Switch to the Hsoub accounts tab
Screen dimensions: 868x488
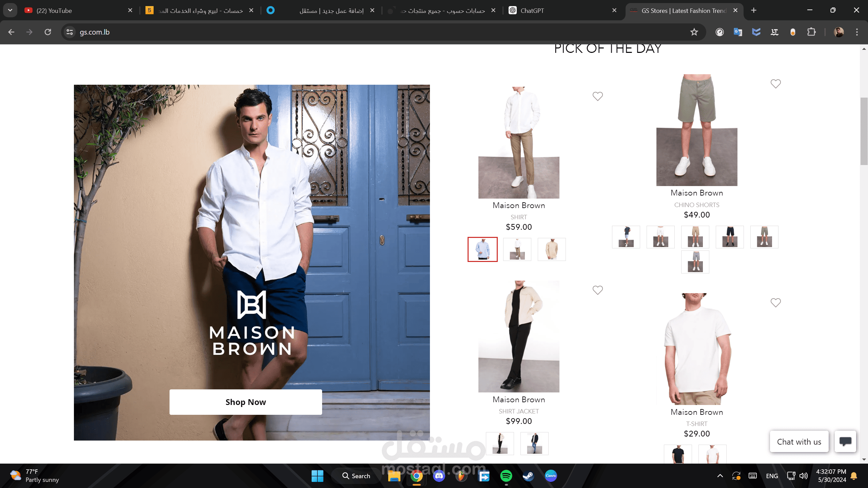pyautogui.click(x=442, y=11)
